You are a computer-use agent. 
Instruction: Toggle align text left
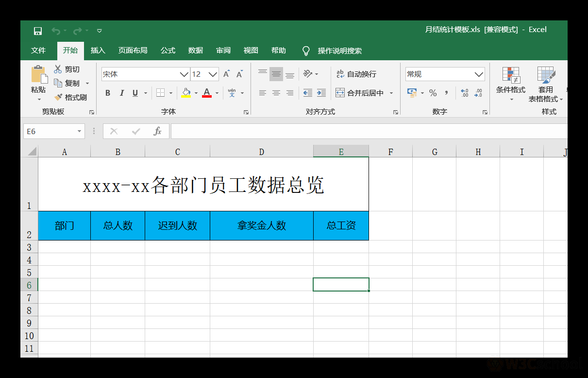coord(263,93)
